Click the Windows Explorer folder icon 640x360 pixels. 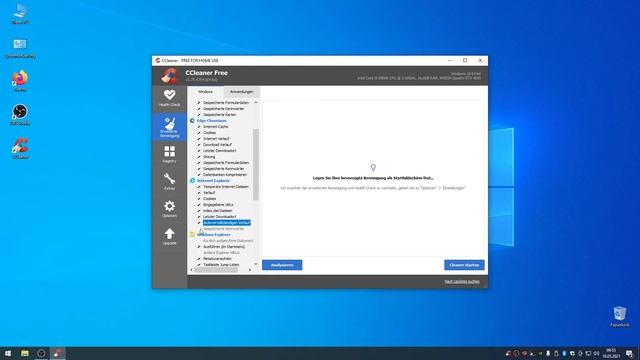192,235
